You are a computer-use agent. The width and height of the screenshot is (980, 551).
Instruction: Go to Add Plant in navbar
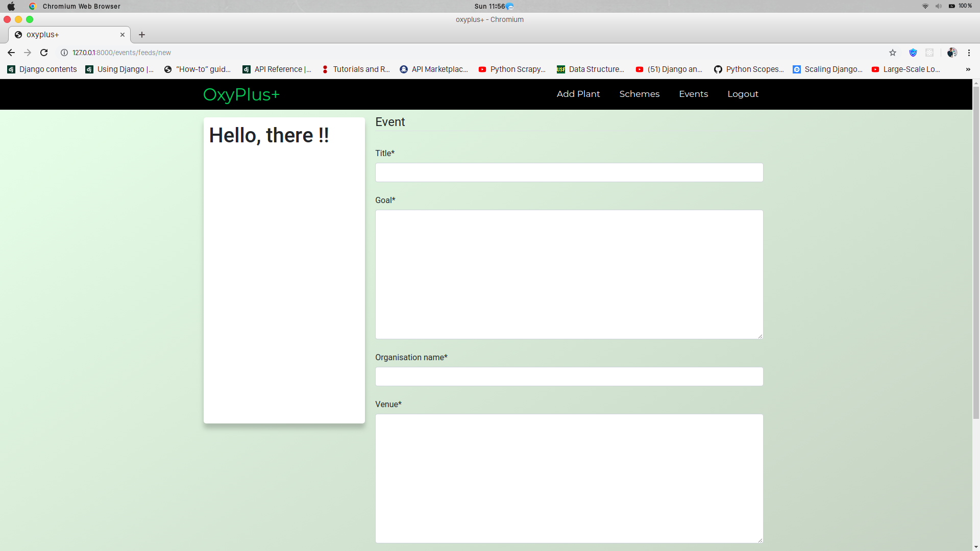578,94
